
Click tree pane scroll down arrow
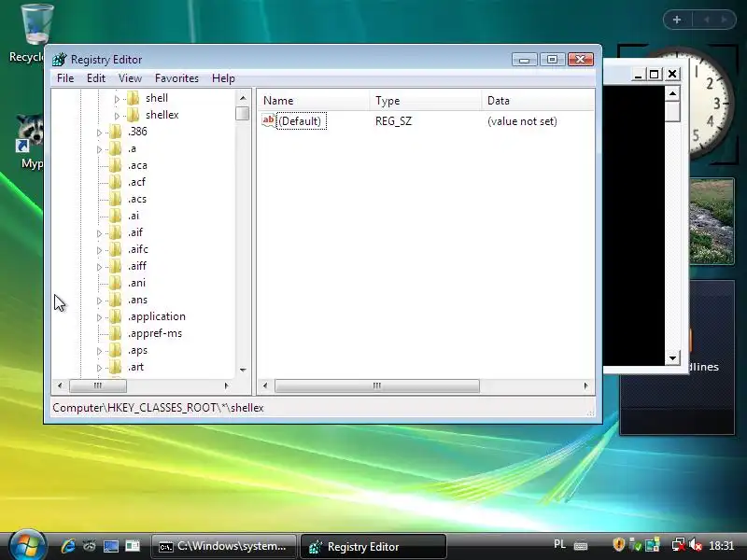(243, 370)
